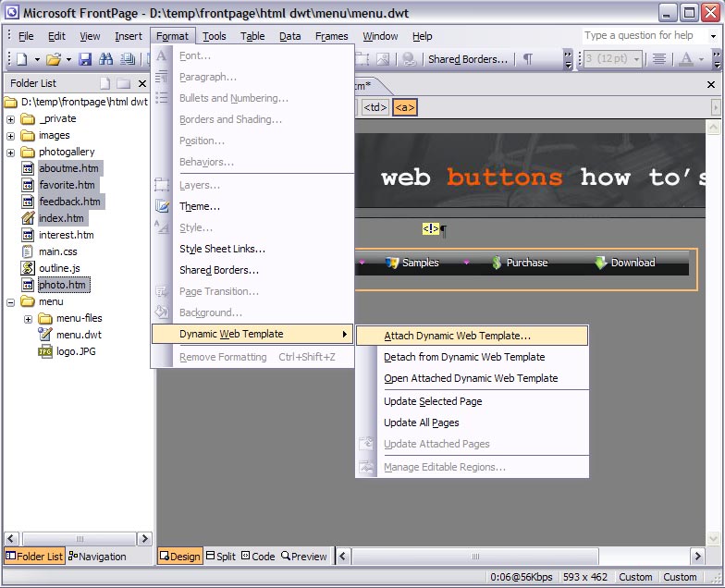725x588 pixels.
Task: Select Attach Dynamic Web Template
Action: 472,336
